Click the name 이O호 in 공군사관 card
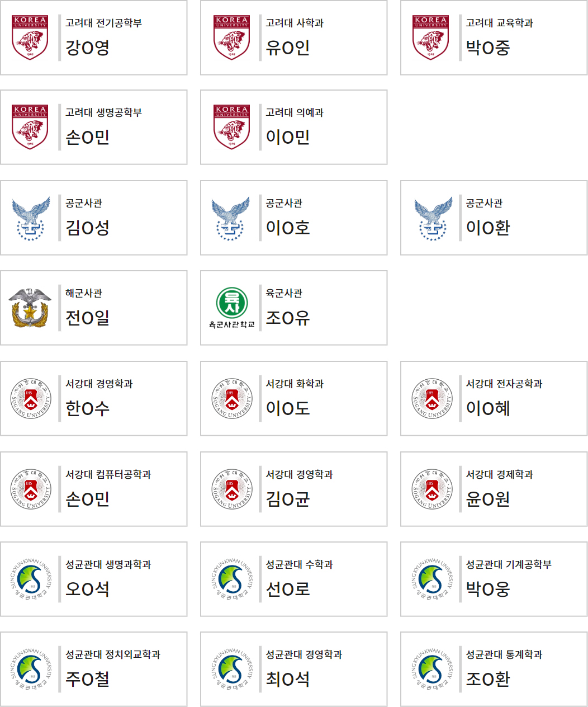The image size is (588, 707). click(287, 228)
